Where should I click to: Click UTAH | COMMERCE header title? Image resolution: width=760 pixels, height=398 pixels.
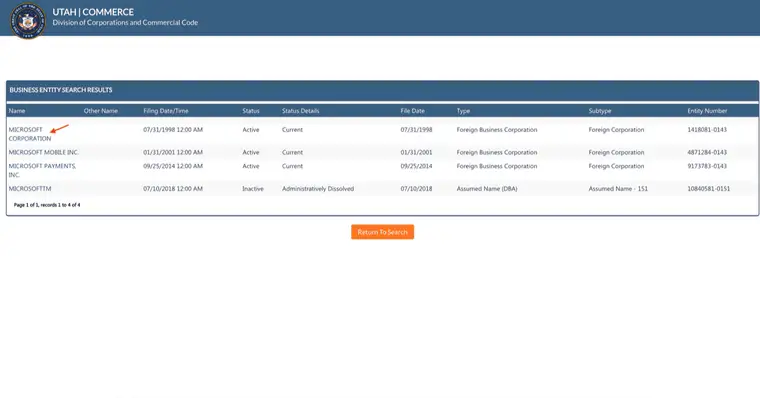click(93, 12)
